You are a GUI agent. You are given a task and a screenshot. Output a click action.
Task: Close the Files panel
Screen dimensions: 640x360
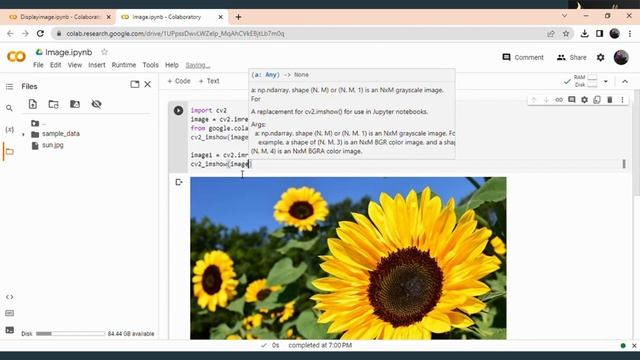(x=148, y=84)
